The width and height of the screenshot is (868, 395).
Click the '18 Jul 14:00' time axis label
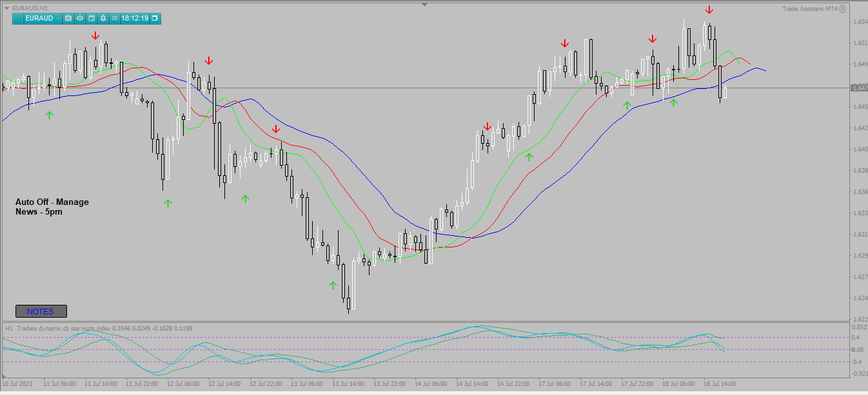(720, 383)
